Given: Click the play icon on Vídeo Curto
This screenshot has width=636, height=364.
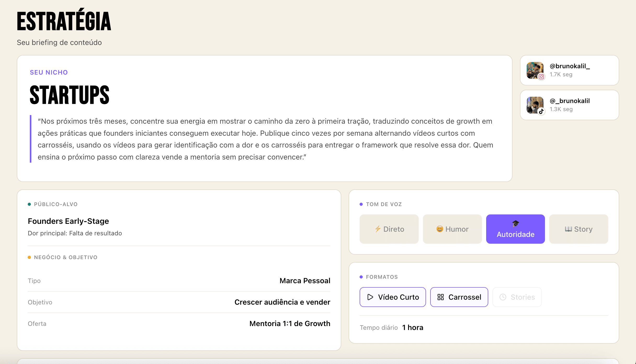Looking at the screenshot, I should tap(370, 297).
